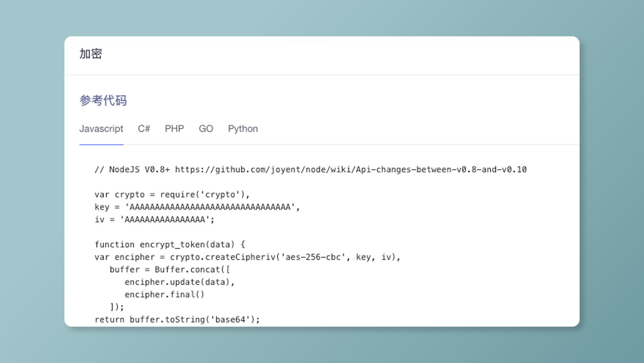The image size is (644, 363).
Task: Click the return buffer.toString('base64') line
Action: coord(177,319)
